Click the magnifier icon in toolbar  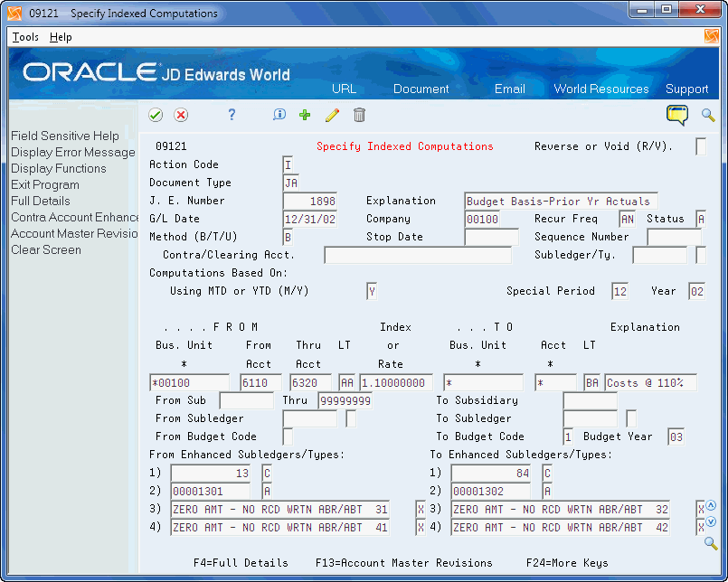pyautogui.click(x=708, y=115)
